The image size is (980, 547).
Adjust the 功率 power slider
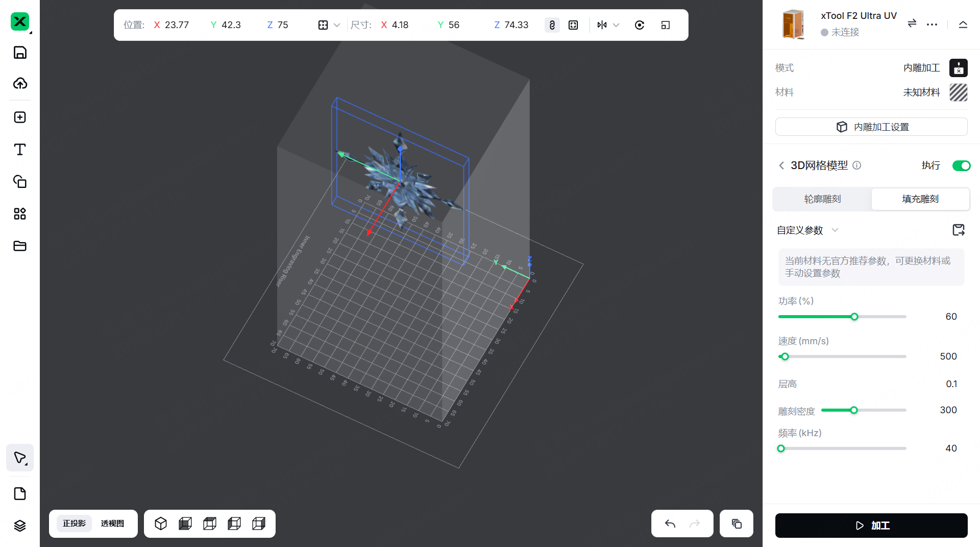853,317
